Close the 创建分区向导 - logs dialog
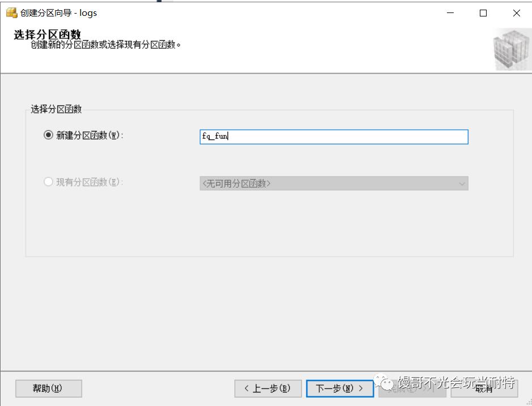The width and height of the screenshot is (532, 406). pyautogui.click(x=516, y=13)
